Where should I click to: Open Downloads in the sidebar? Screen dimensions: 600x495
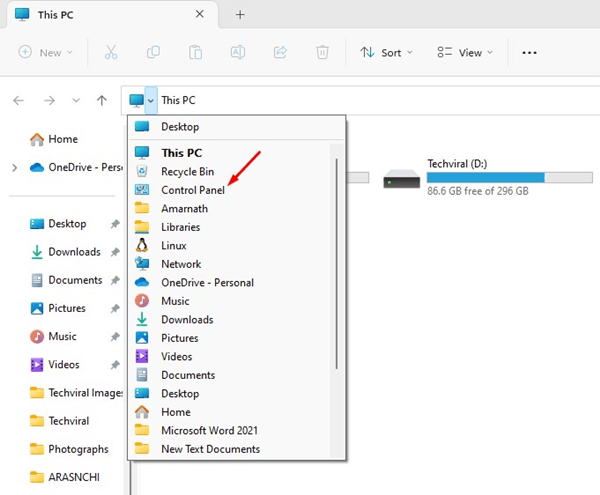(x=74, y=252)
